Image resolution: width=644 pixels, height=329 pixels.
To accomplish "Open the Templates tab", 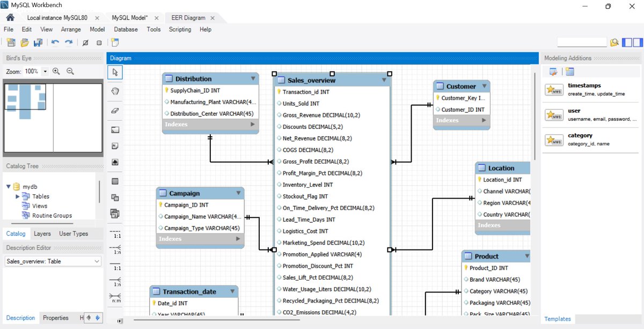I will [x=558, y=319].
